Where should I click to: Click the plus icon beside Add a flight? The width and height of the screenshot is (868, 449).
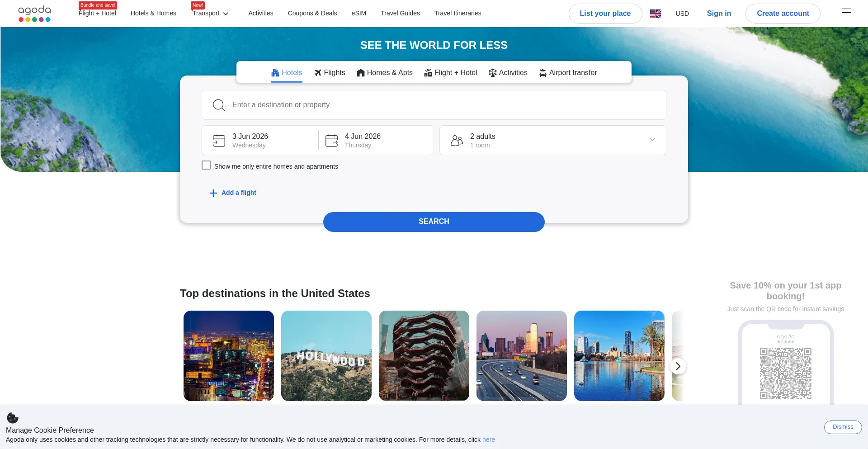coord(213,193)
